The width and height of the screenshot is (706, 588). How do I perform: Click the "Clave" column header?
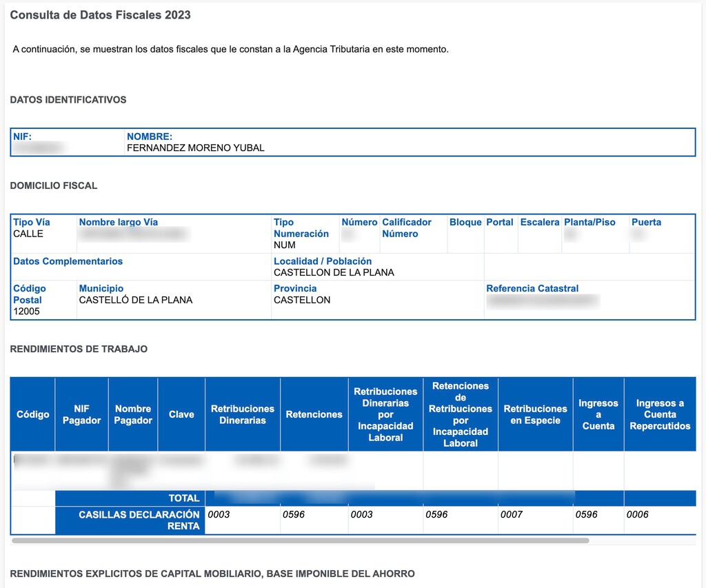(x=181, y=415)
